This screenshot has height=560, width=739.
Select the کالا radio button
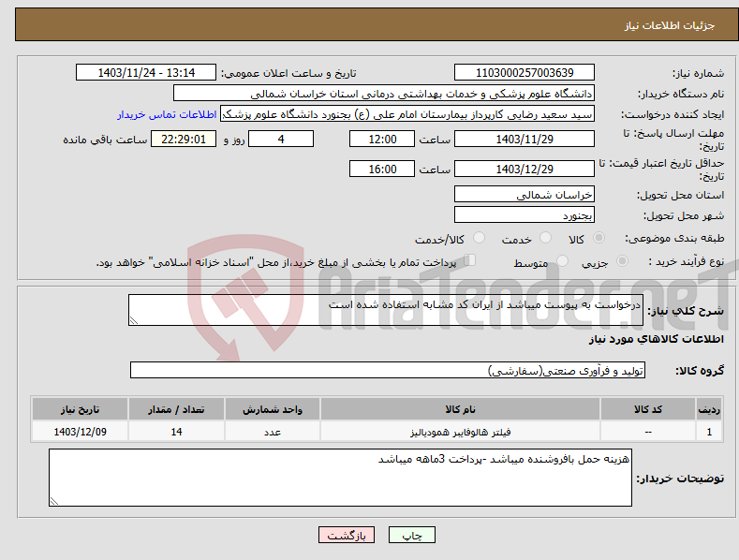(599, 238)
